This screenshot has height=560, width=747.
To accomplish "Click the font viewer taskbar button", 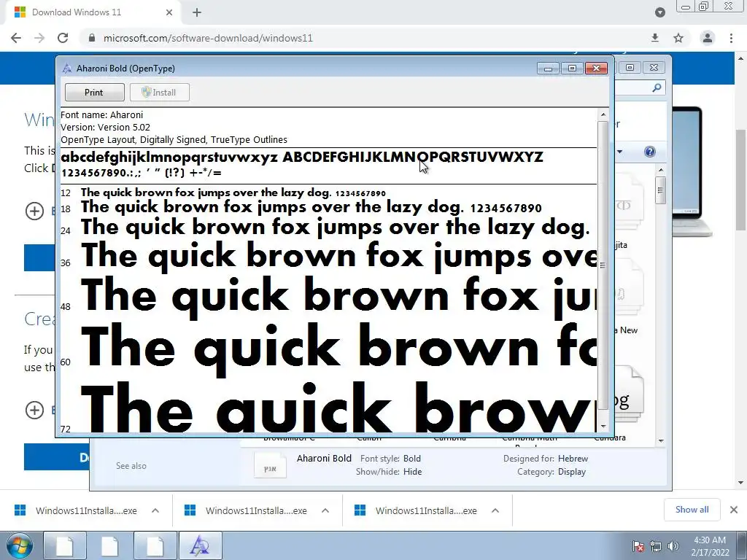I will (200, 545).
